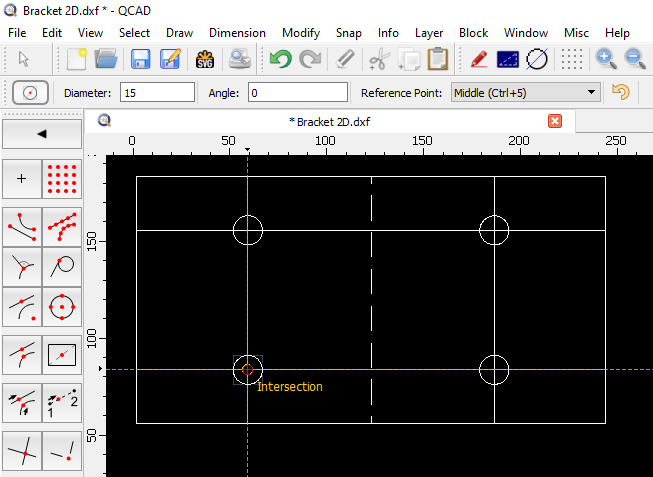Reset tool options with orange arrow
This screenshot has width=653, height=477.
(621, 93)
